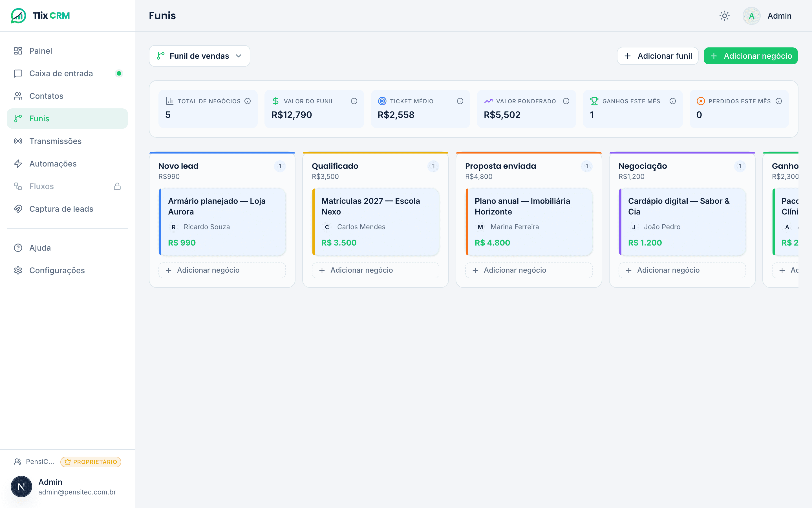The image size is (812, 508).
Task: Click the target icon on Ticket médio
Action: [x=382, y=101]
